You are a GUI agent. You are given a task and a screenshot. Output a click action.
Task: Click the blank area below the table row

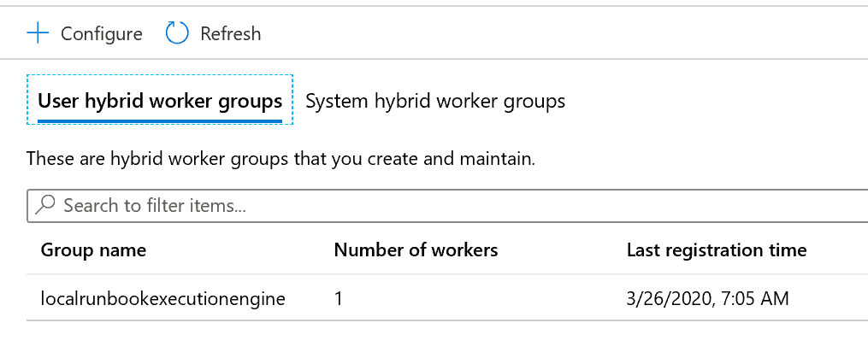point(428,340)
